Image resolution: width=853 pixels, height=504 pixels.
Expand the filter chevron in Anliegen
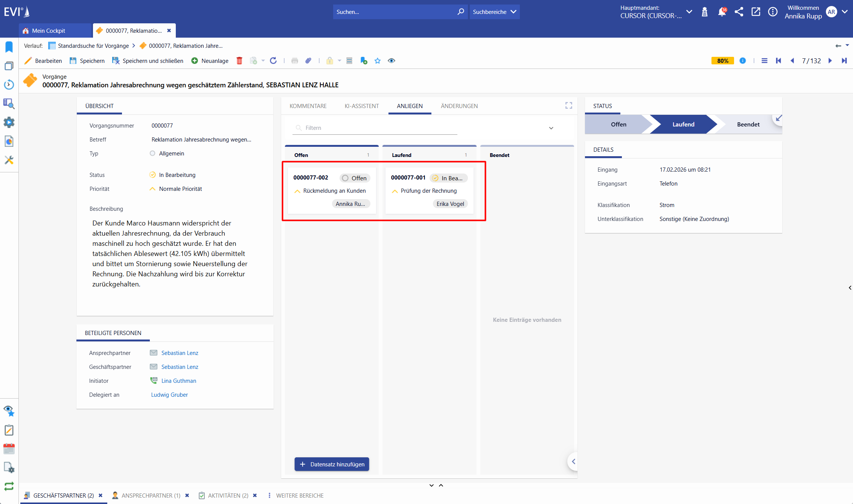coord(551,128)
